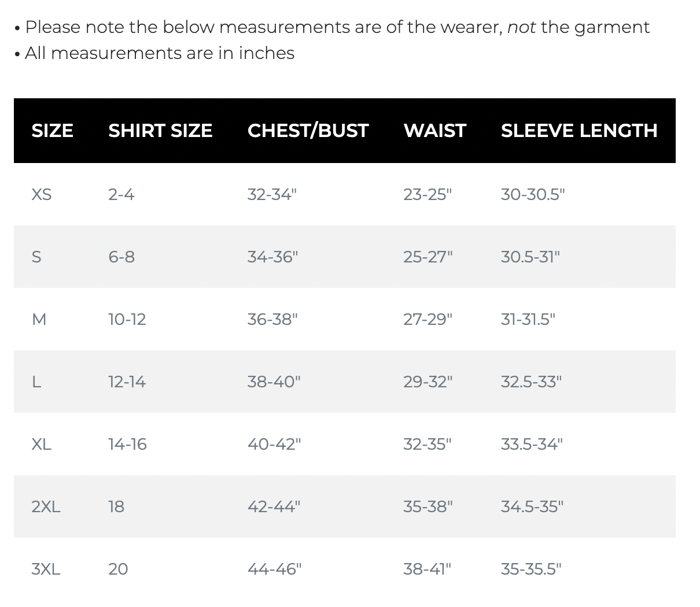Click the SHIRT SIZE column header

160,131
